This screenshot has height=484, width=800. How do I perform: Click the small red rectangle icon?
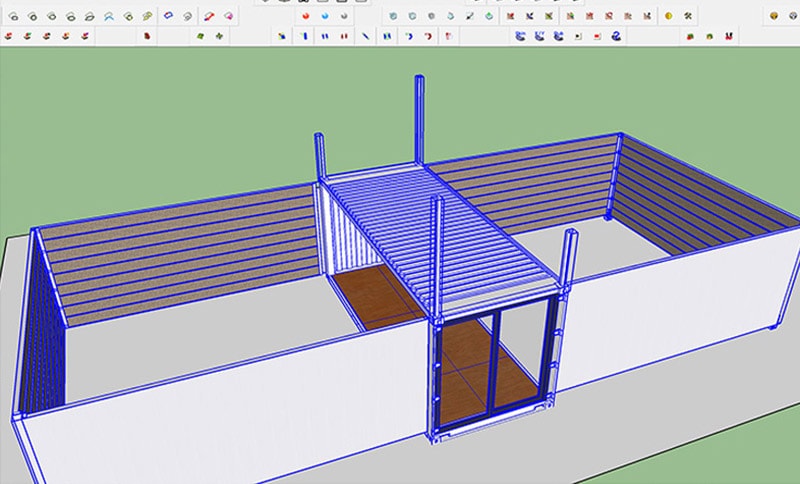(597, 36)
